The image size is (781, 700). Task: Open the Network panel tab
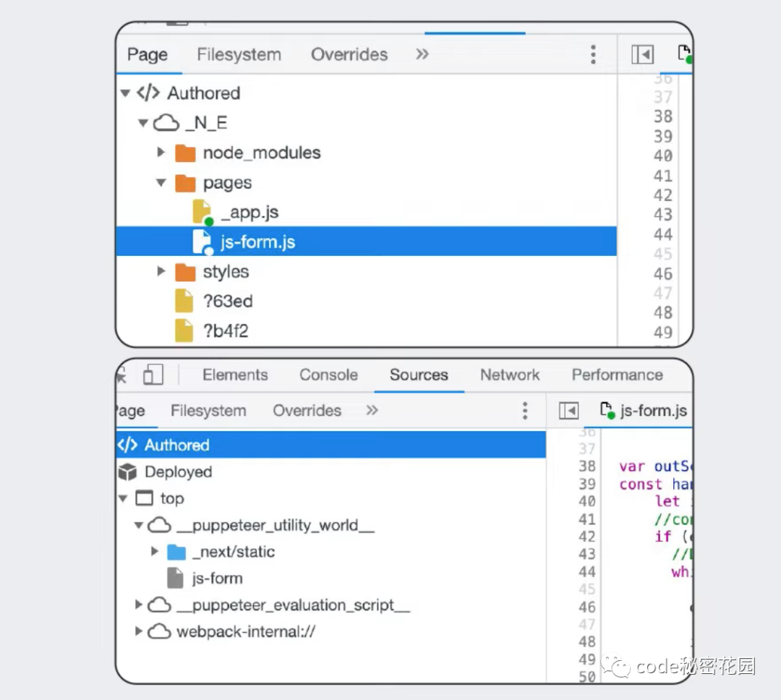(510, 375)
